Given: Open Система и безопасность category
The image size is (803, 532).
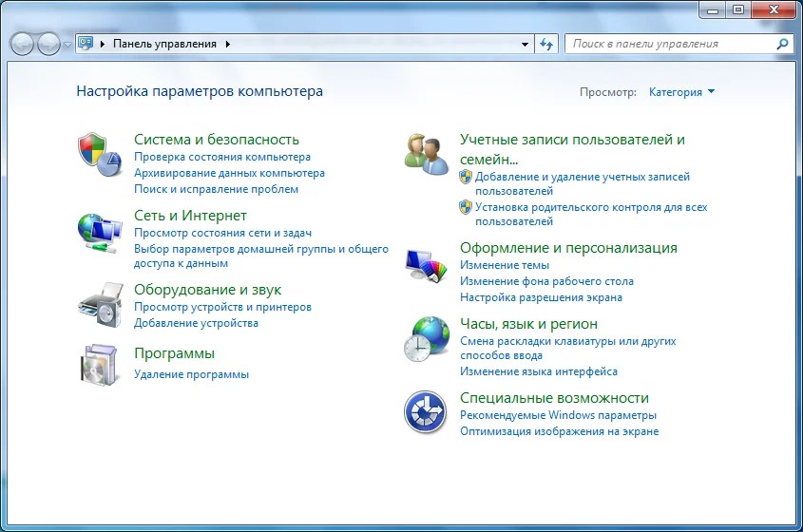Looking at the screenshot, I should (216, 140).
